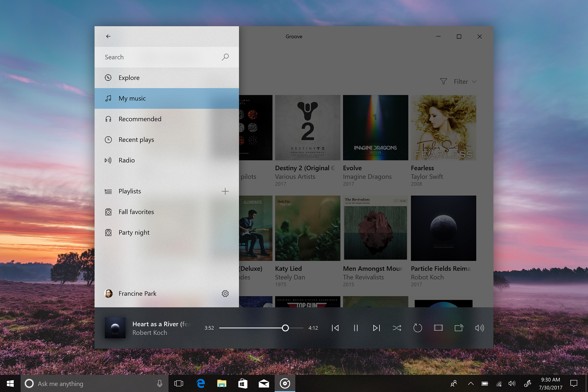Open the Explore section
The height and width of the screenshot is (392, 588).
point(129,78)
